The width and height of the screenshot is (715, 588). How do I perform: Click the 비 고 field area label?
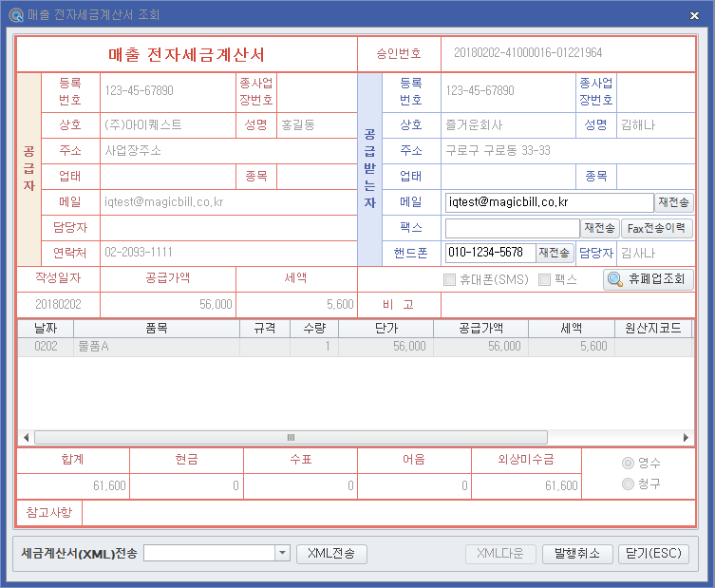(398, 304)
